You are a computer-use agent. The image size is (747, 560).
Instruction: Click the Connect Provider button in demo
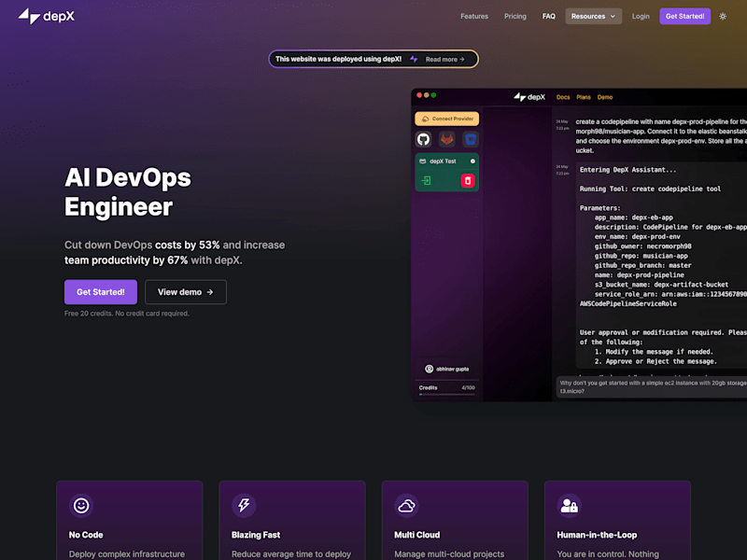tap(447, 119)
